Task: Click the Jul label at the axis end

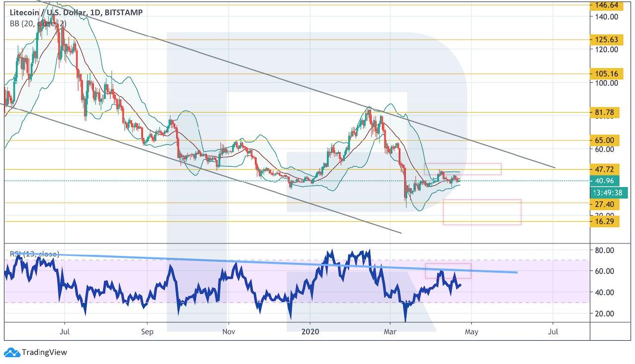Action: 553,331
